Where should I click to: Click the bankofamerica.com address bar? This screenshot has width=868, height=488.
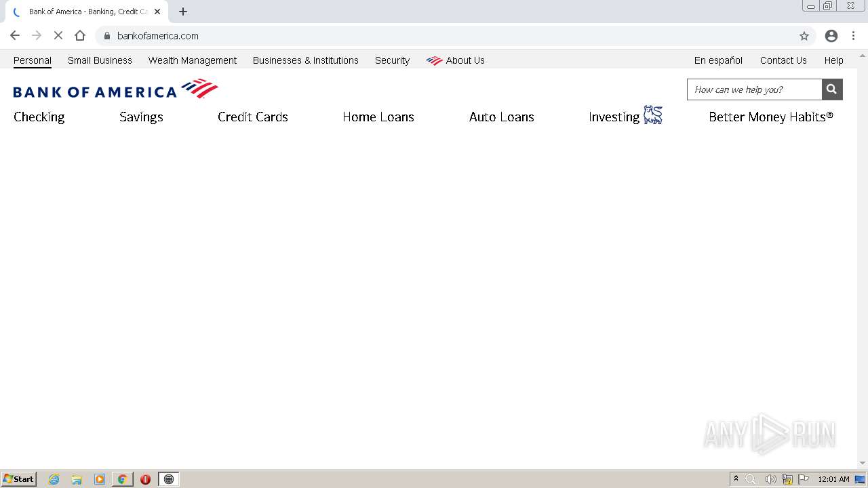coord(454,36)
